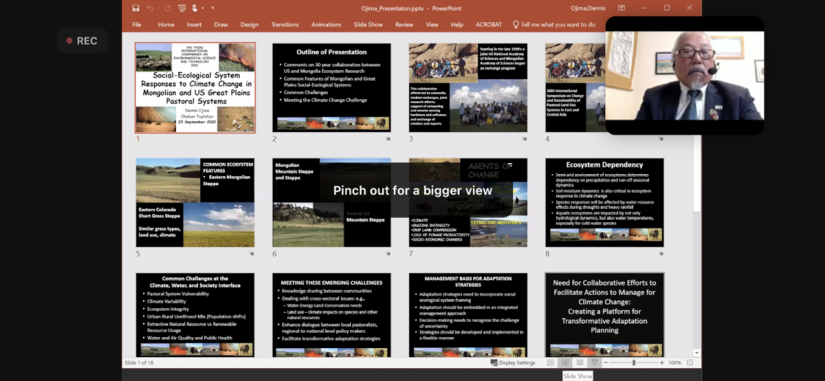825x381 pixels.
Task: Click the transition star icon under slide 2
Action: (x=388, y=139)
